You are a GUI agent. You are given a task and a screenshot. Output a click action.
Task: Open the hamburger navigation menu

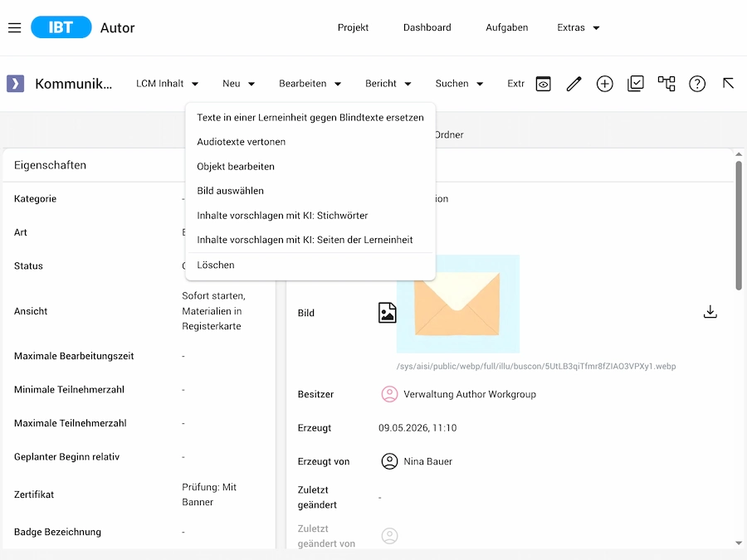(x=15, y=27)
